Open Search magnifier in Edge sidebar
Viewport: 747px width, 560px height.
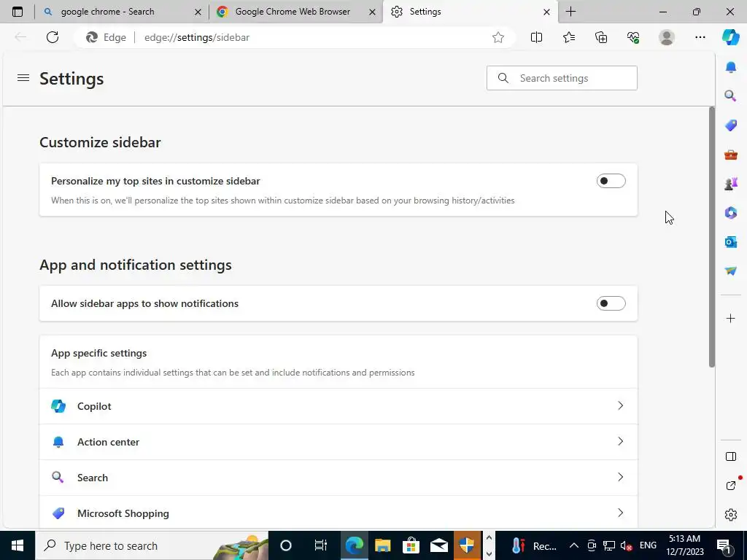[730, 96]
